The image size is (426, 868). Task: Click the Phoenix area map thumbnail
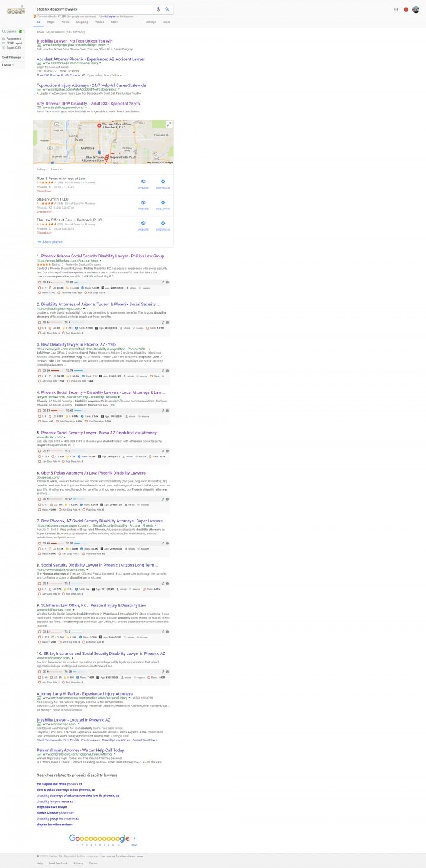pyautogui.click(x=104, y=142)
